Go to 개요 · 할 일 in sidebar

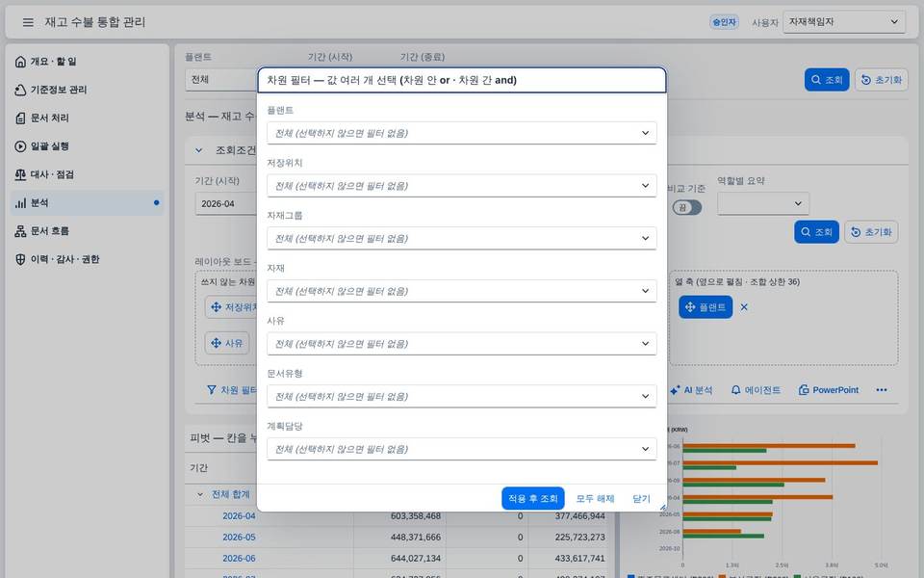88,62
